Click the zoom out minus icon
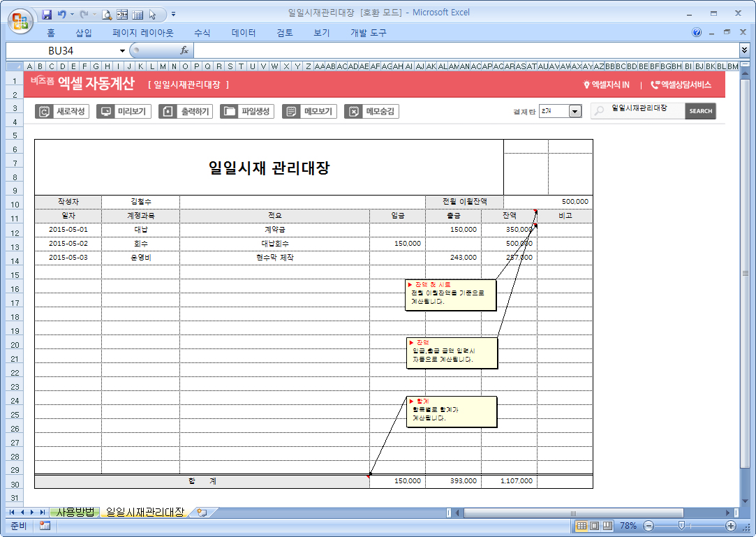756x537 pixels. (648, 526)
